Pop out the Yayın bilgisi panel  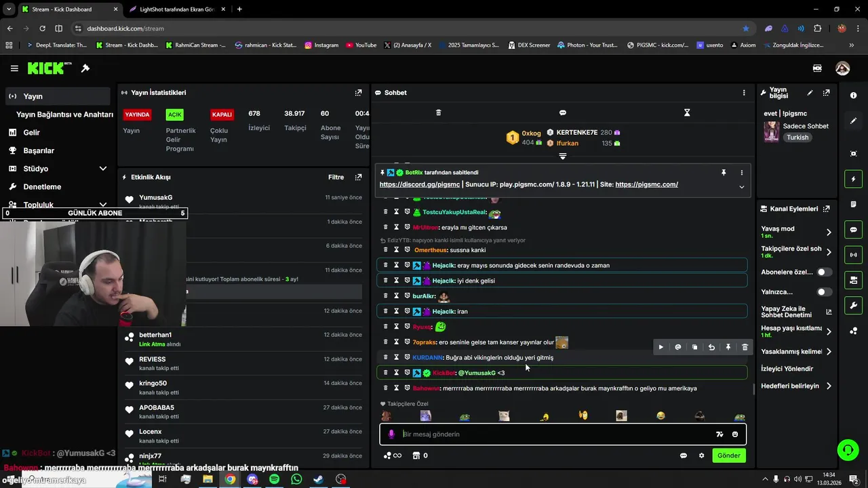click(826, 93)
